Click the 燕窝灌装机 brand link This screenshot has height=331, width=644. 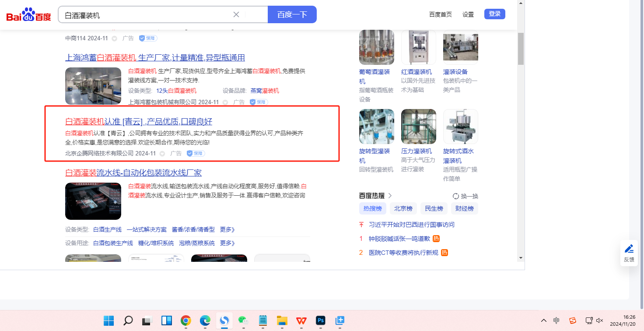265,91
